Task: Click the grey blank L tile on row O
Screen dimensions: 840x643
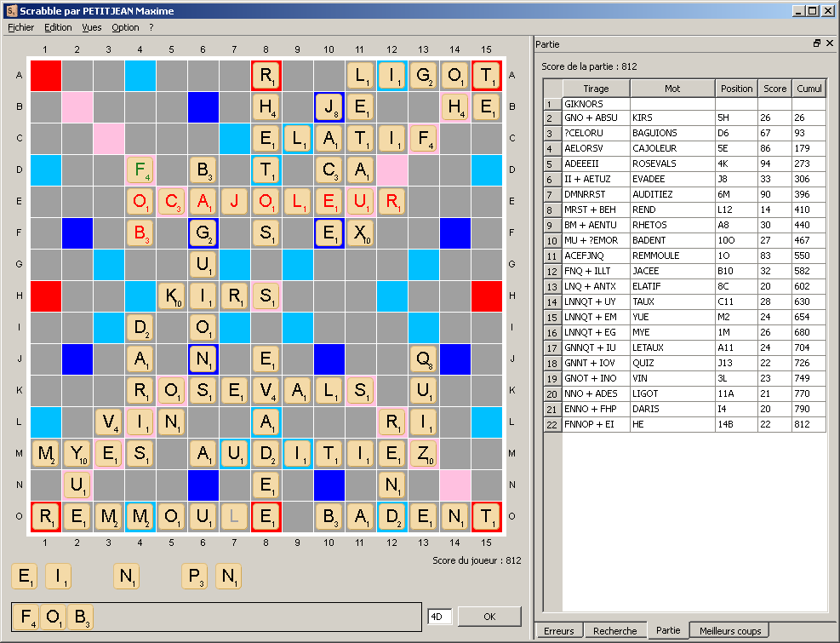Action: [235, 516]
